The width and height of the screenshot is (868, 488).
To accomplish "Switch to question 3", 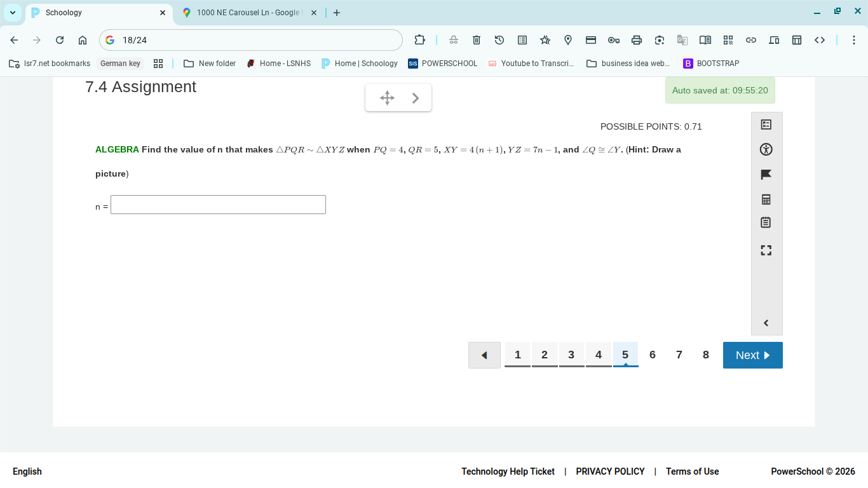I will (571, 355).
